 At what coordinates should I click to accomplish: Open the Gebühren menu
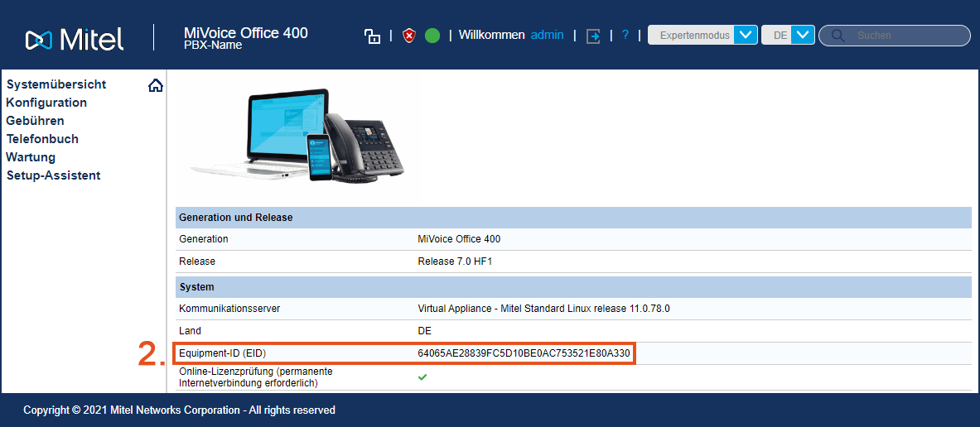[x=35, y=121]
